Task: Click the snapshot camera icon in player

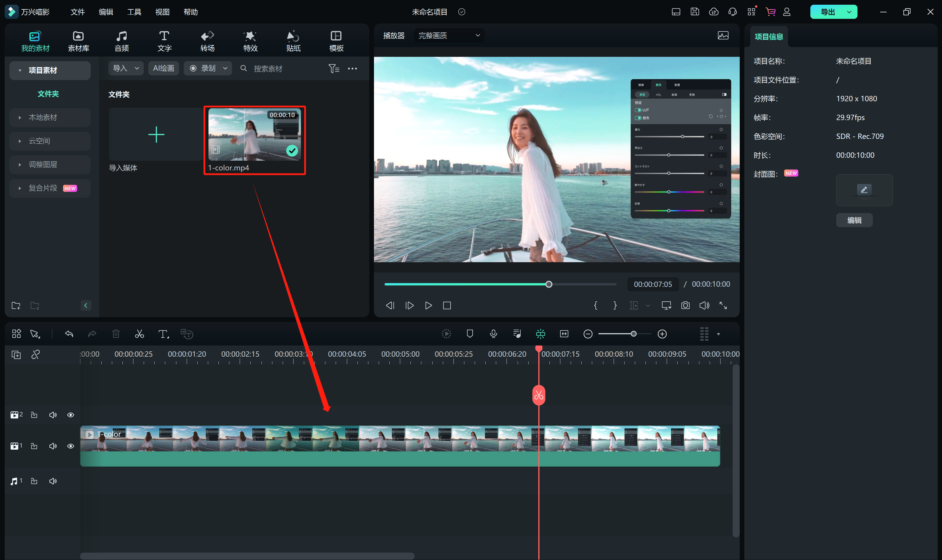Action: click(685, 305)
